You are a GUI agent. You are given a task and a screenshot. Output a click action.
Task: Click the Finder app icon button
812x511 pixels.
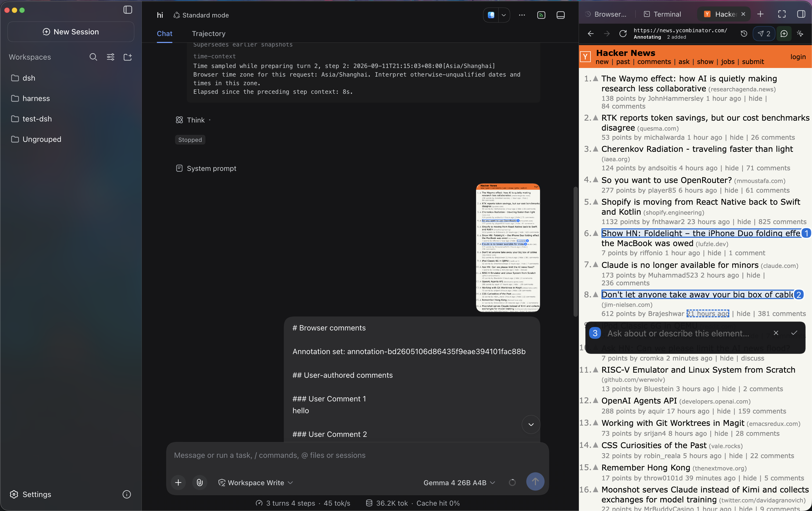pos(491,15)
